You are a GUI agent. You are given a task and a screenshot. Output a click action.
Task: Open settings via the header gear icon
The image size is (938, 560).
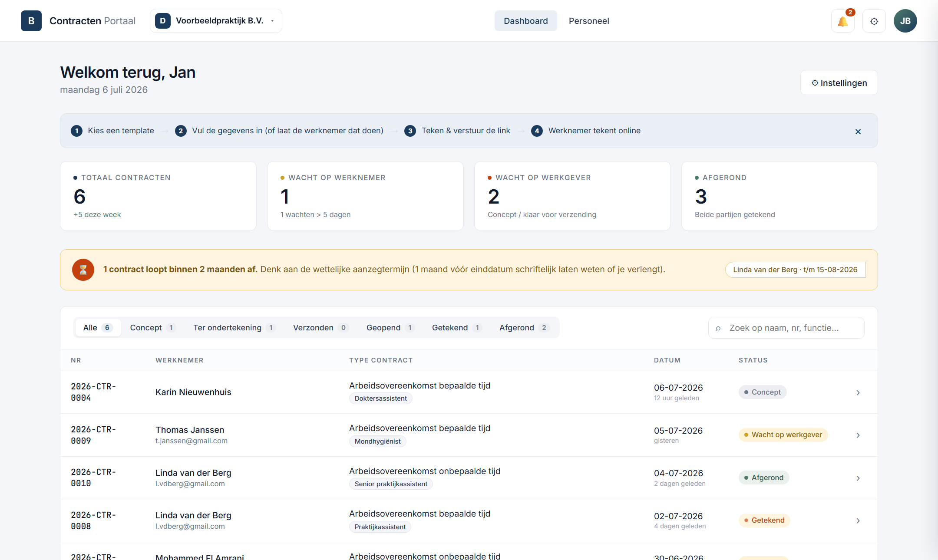[874, 21]
